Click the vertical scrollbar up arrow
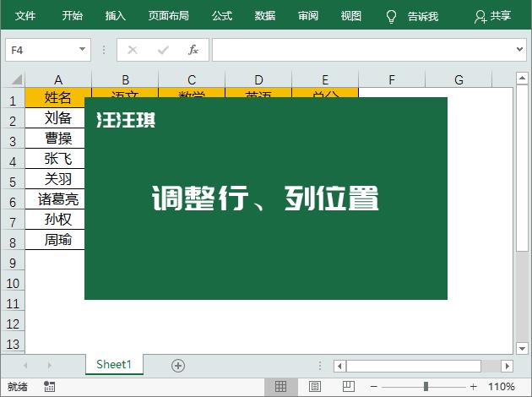Screen dimensions: 532x397 pyautogui.click(x=522, y=79)
